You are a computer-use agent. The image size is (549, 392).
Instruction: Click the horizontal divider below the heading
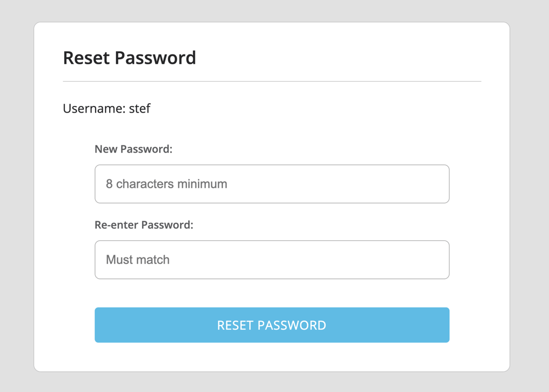[x=272, y=81]
